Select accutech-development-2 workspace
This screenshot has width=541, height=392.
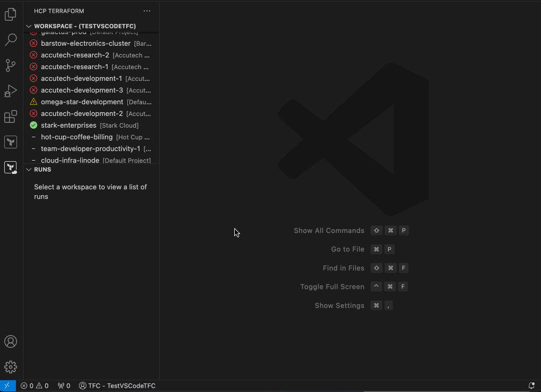coord(91,114)
